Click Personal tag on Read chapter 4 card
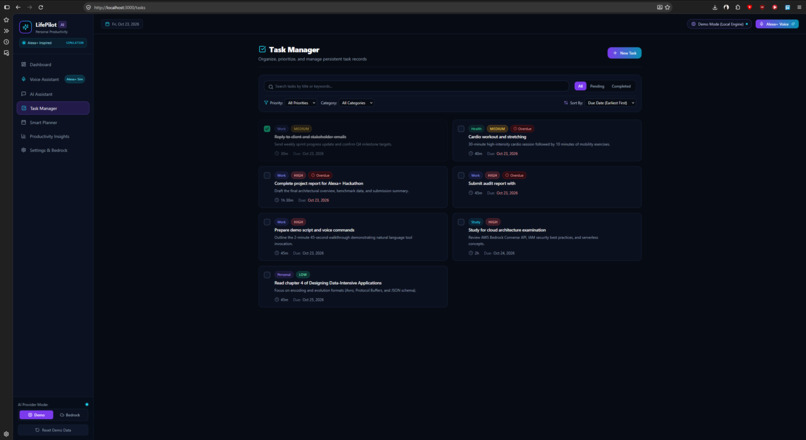806x440 pixels. tap(284, 275)
